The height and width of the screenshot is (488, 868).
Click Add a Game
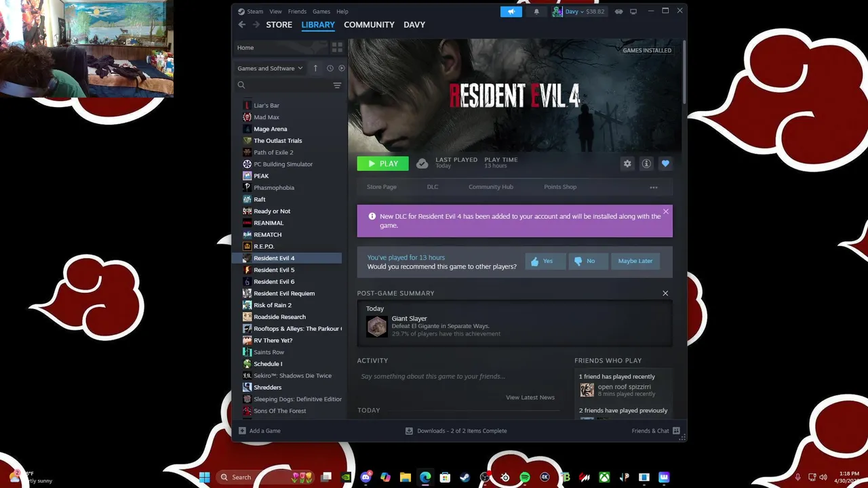(260, 431)
